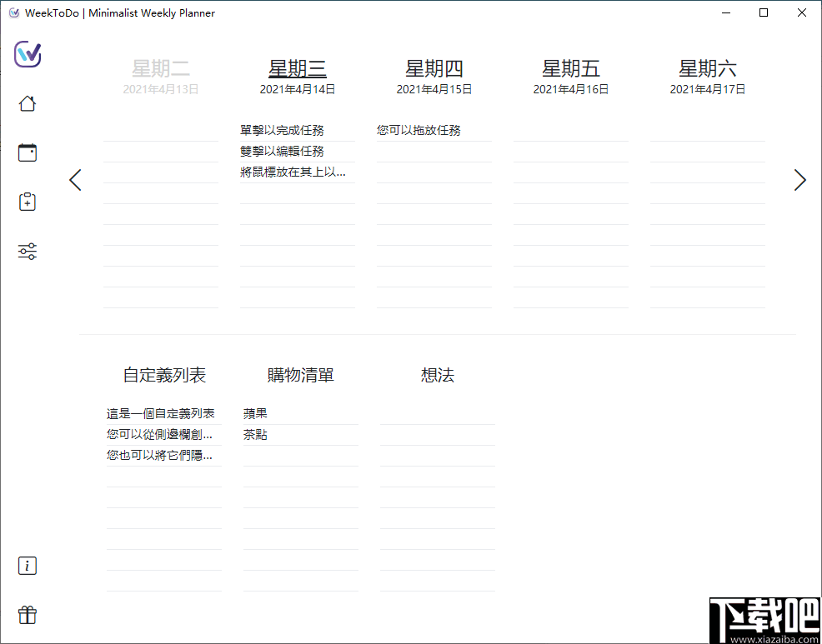This screenshot has width=822, height=644.
Task: Click the 購物清單 list title
Action: coord(300,375)
